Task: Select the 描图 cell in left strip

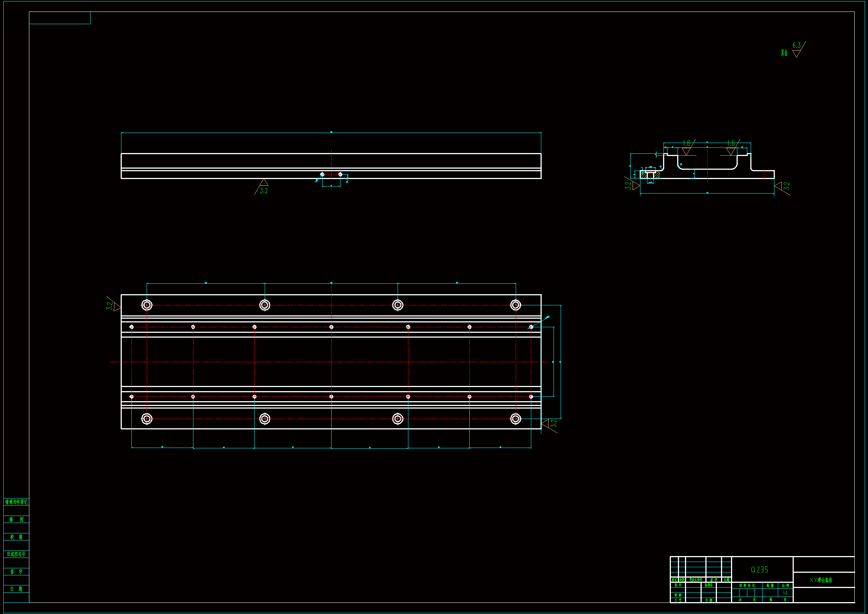Action: (16, 519)
